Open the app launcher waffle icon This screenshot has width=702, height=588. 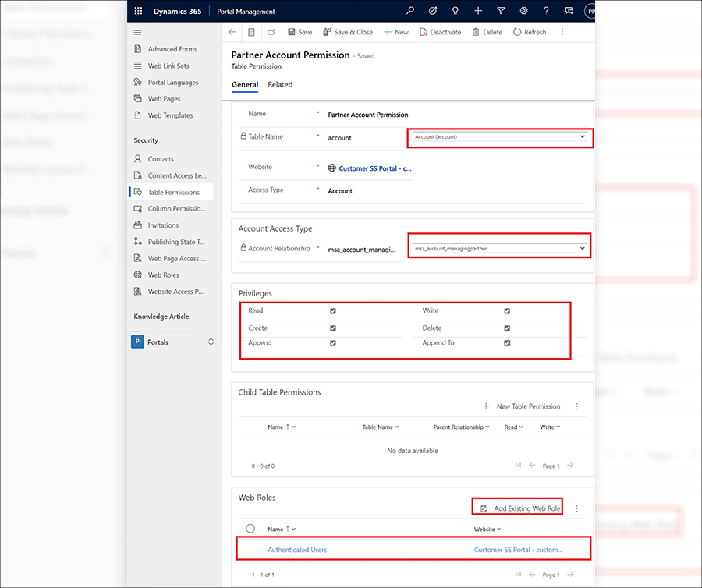pos(138,11)
